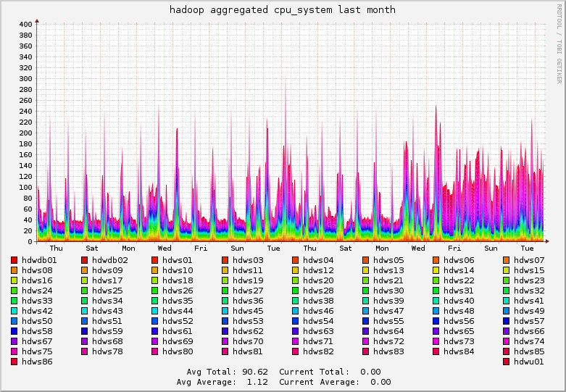Click the Current Average 0.00 value
This screenshot has width=566, height=392.
(380, 382)
